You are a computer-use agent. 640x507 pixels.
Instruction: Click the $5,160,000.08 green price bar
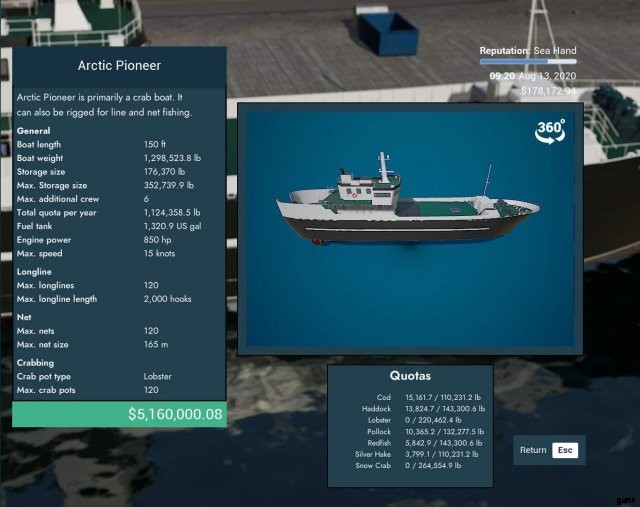(119, 414)
